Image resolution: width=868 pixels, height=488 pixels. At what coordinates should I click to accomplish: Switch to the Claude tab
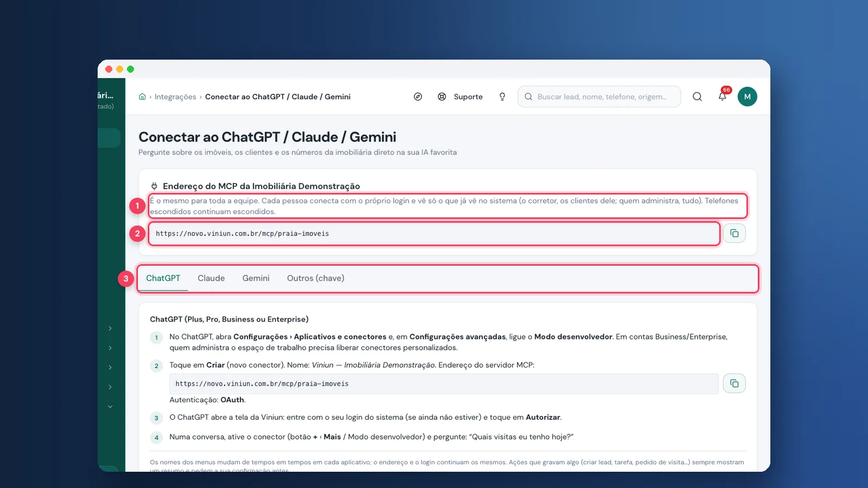211,278
